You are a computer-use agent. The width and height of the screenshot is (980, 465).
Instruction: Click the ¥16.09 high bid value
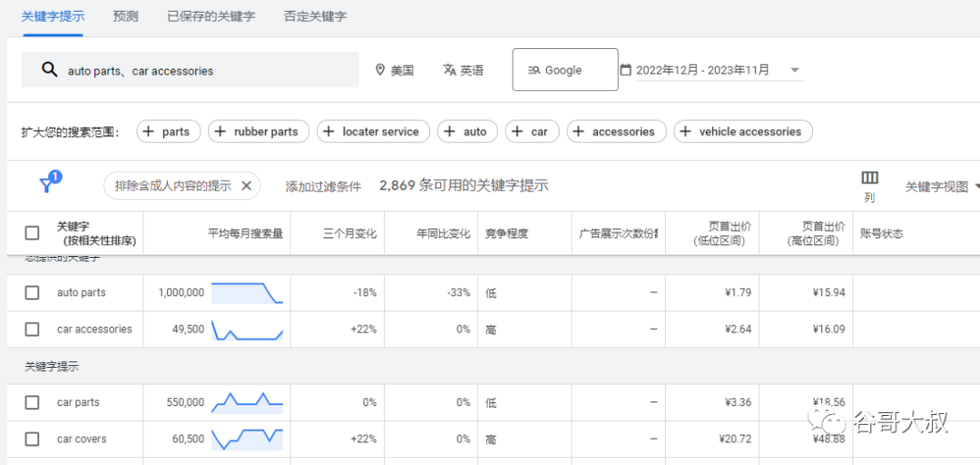coord(828,329)
